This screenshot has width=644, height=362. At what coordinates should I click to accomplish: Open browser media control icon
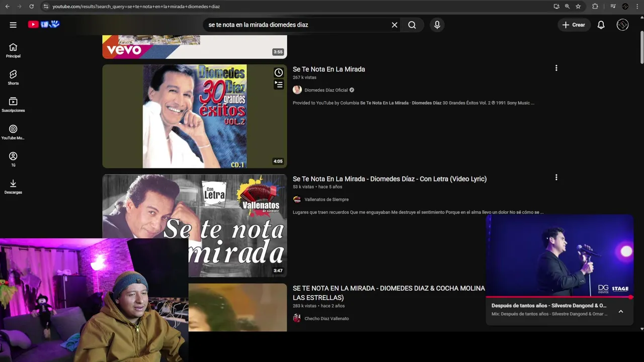[613, 7]
